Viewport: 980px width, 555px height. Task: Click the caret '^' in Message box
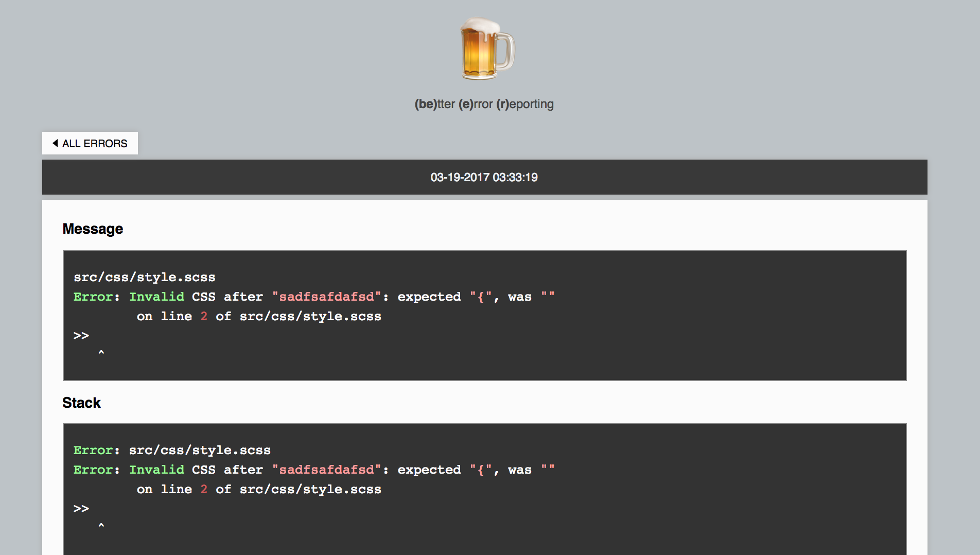pos(101,353)
